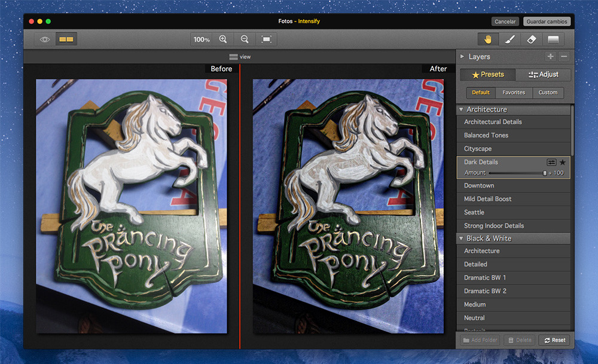Switch to the Adjust tab

point(543,75)
